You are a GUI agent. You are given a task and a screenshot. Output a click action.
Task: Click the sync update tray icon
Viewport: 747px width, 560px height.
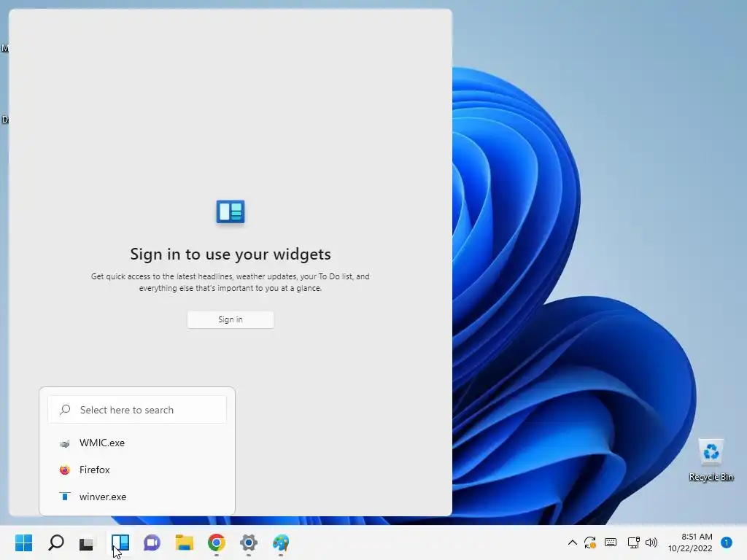click(590, 542)
